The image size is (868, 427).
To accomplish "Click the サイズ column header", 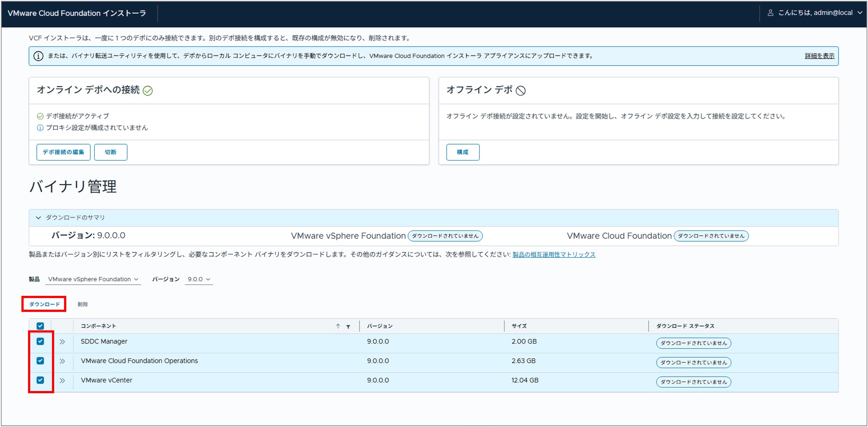I will pyautogui.click(x=519, y=326).
